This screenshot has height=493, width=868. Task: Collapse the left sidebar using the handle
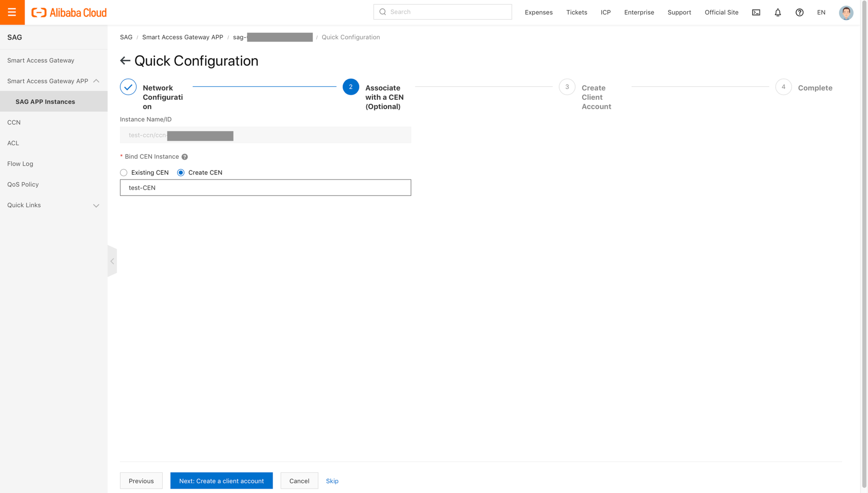(x=112, y=261)
